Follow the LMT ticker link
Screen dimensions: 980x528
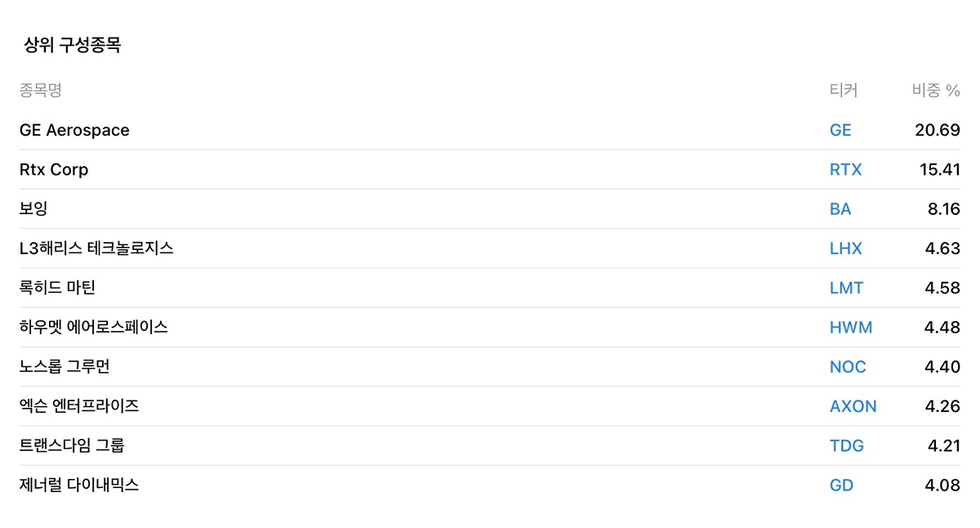[x=846, y=288]
